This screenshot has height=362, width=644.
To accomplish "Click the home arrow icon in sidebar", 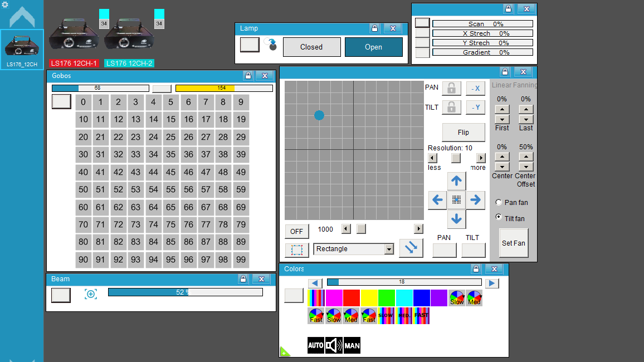I will tap(22, 17).
